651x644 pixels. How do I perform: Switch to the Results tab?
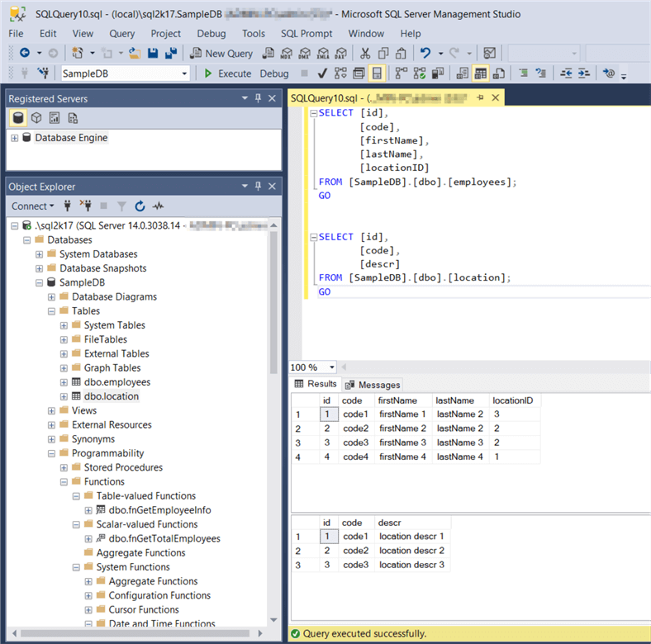(316, 384)
